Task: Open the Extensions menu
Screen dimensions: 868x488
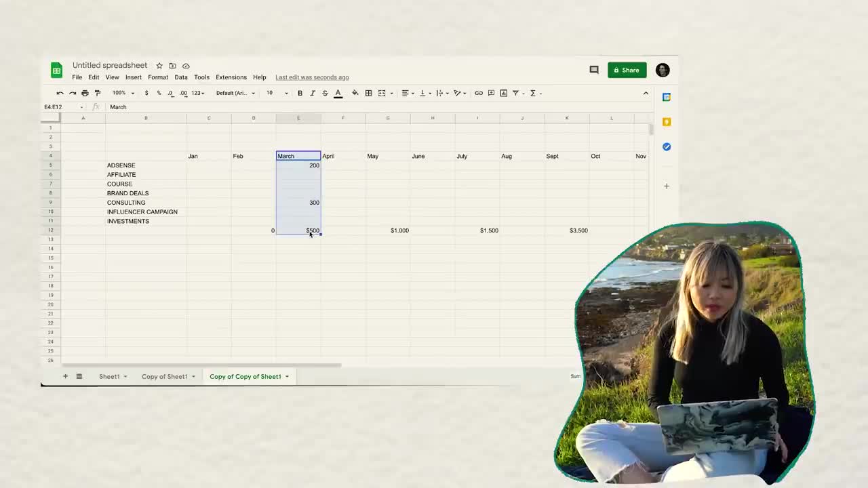Action: [231, 77]
